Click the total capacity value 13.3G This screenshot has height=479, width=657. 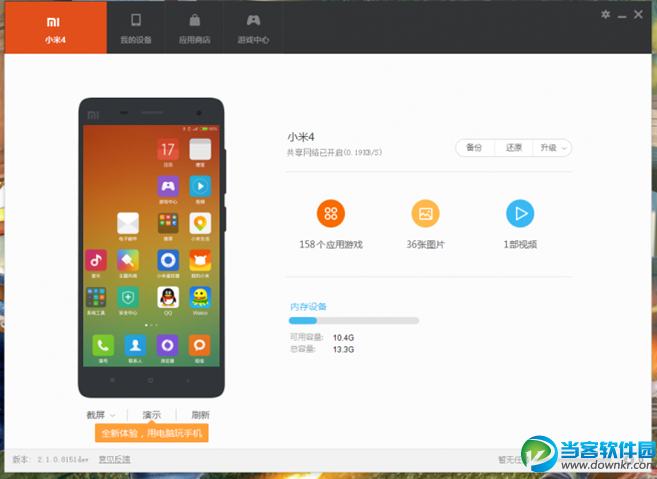click(344, 349)
